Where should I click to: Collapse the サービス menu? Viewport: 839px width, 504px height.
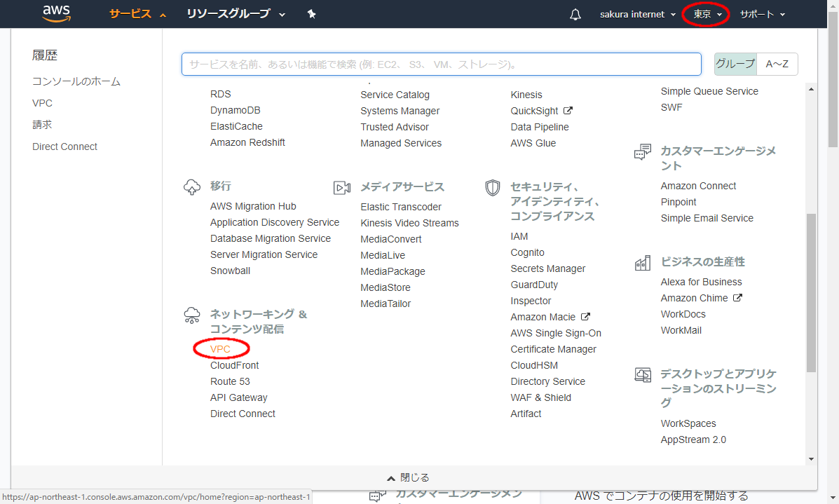coord(137,14)
